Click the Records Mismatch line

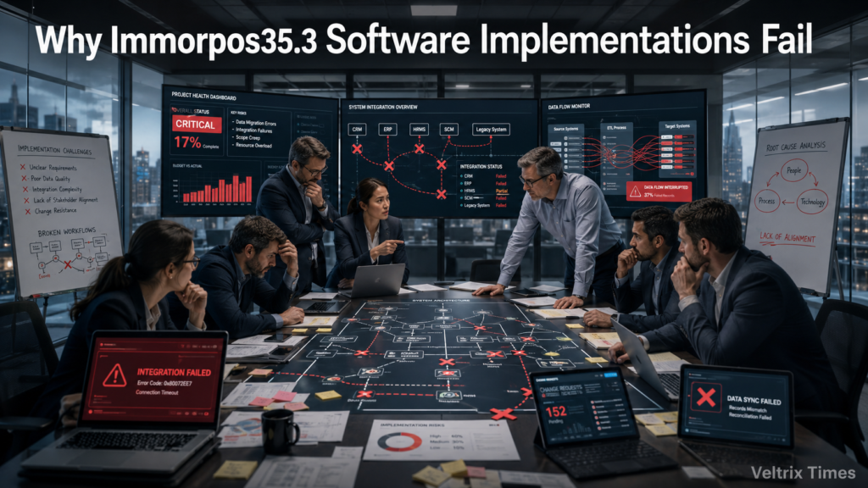[x=748, y=409]
